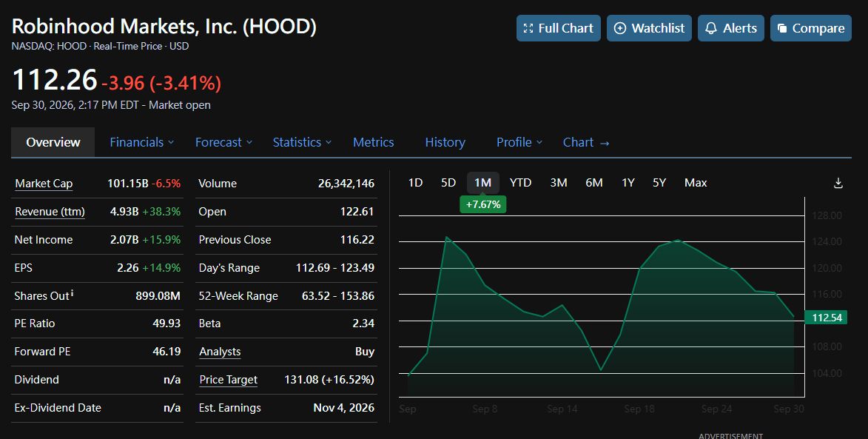The height and width of the screenshot is (439, 868).
Task: Switch to Overview tab
Action: point(53,142)
